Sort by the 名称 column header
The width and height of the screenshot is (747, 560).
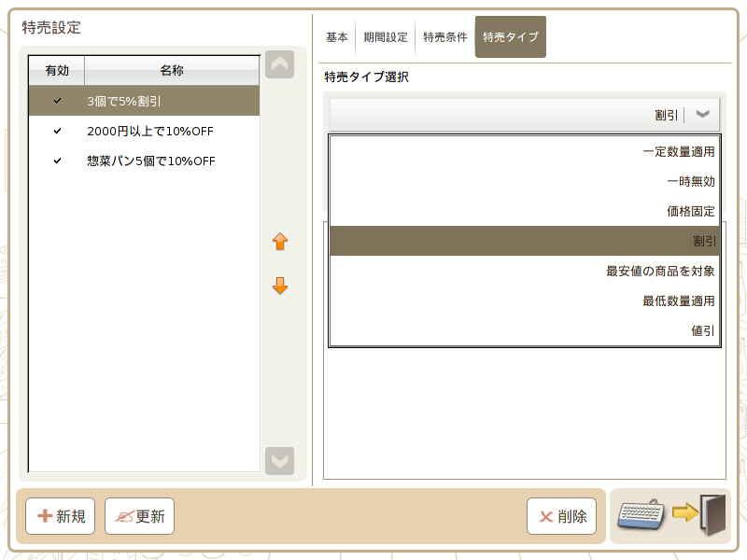coord(172,71)
